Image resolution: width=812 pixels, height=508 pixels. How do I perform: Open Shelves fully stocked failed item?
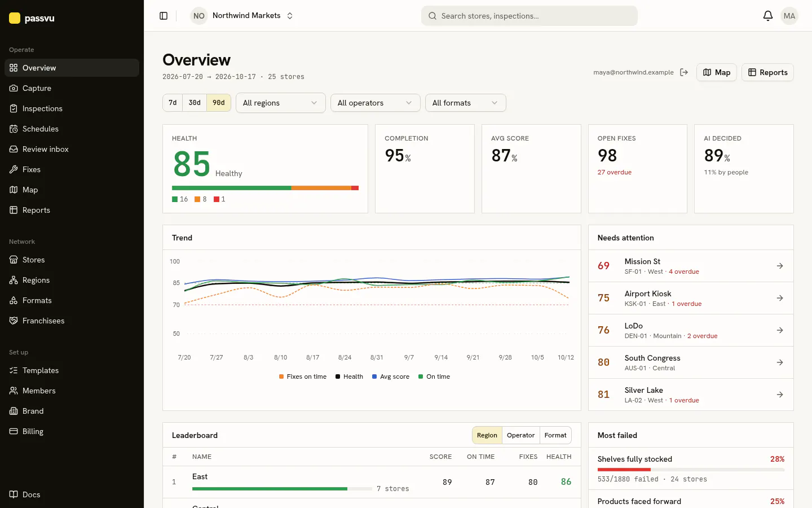tap(691, 468)
